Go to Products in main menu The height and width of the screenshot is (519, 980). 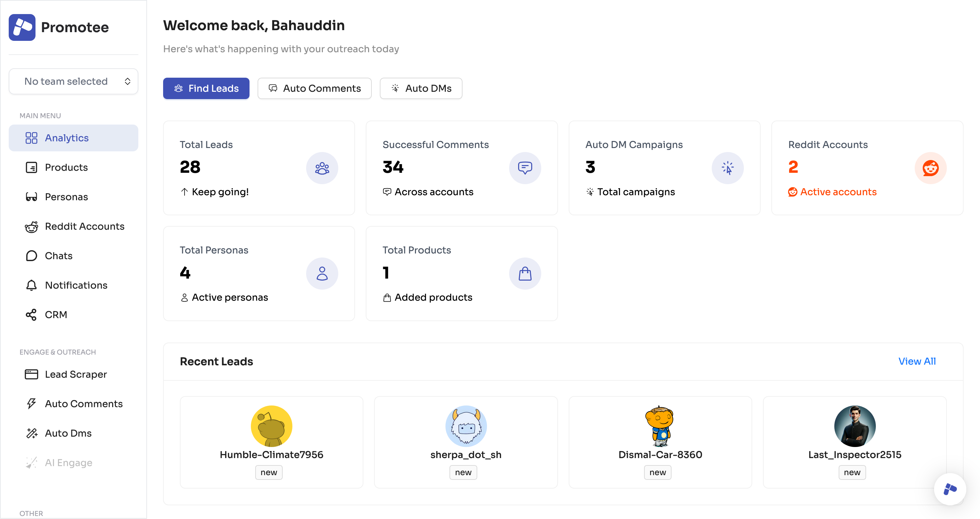[x=66, y=167]
